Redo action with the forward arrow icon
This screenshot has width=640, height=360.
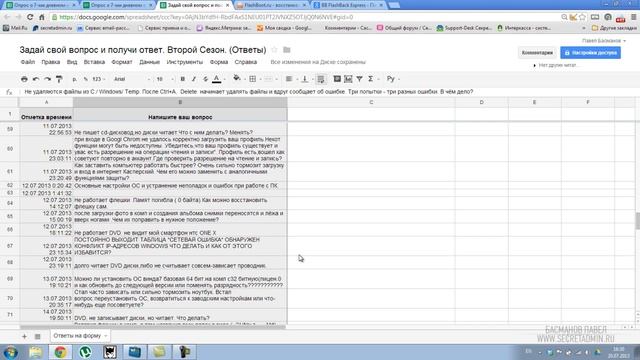click(47, 79)
